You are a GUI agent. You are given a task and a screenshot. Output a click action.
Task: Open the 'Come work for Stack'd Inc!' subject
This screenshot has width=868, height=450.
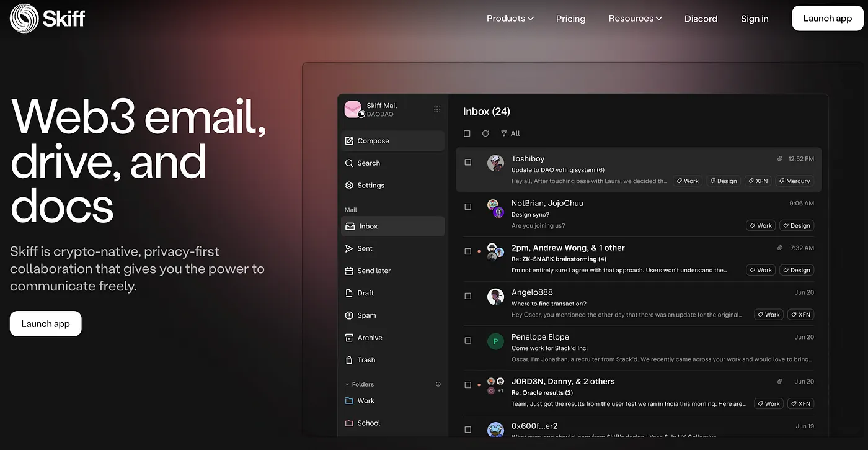[x=549, y=348]
